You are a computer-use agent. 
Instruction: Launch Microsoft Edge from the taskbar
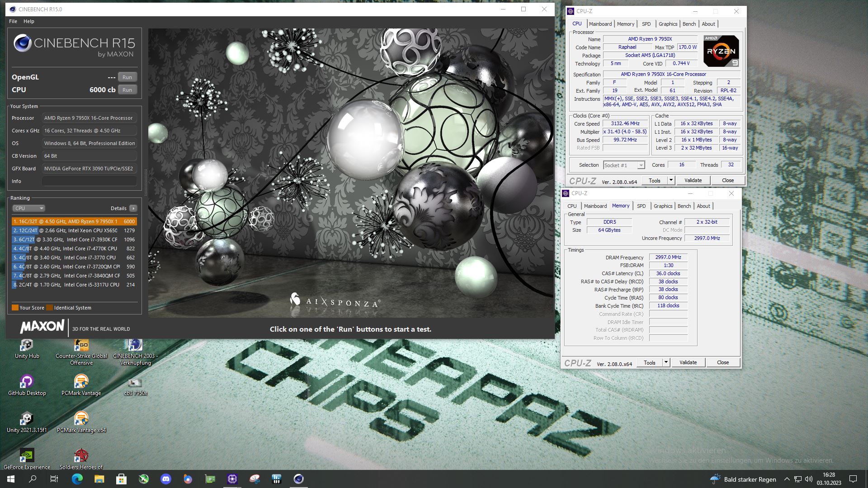(77, 479)
